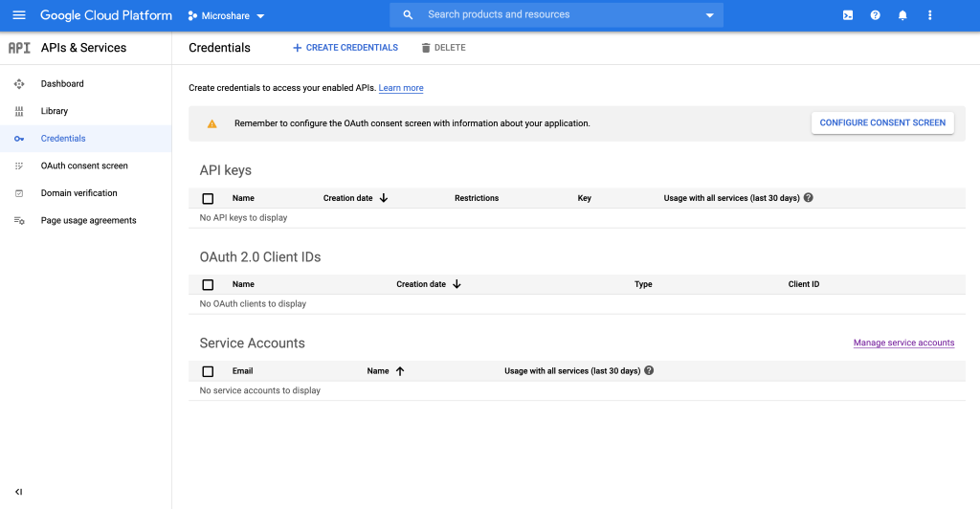Click the help icon beside Service Accounts usage

pyautogui.click(x=649, y=370)
